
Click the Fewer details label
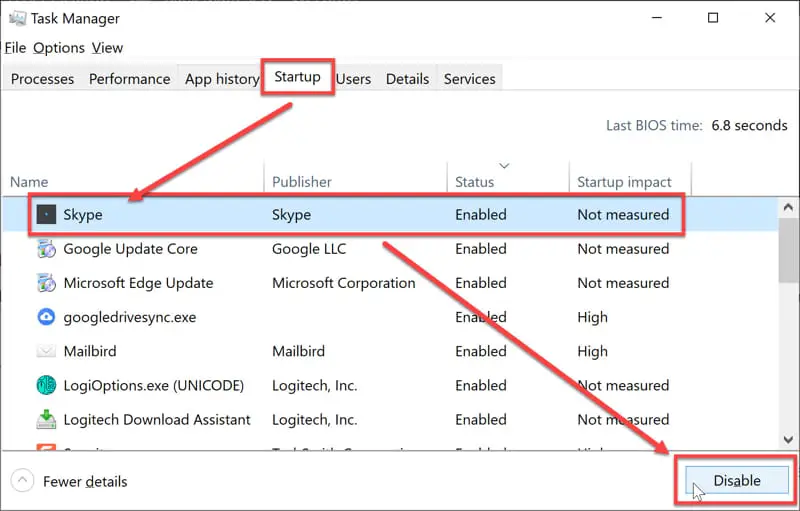coord(85,481)
